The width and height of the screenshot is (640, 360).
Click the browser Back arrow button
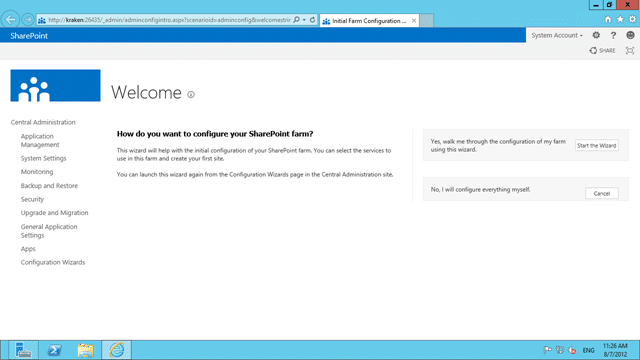point(11,19)
